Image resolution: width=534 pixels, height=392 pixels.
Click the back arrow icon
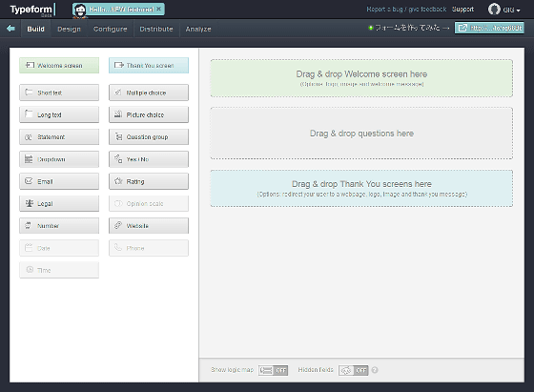(x=10, y=29)
